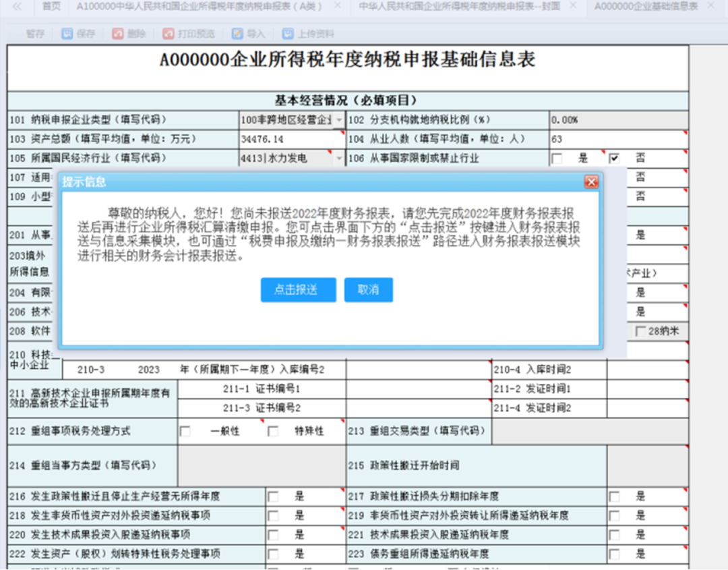This screenshot has width=728, height=570.
Task: Check 是 for 219 对外投资转让所得递延
Action: tap(614, 515)
